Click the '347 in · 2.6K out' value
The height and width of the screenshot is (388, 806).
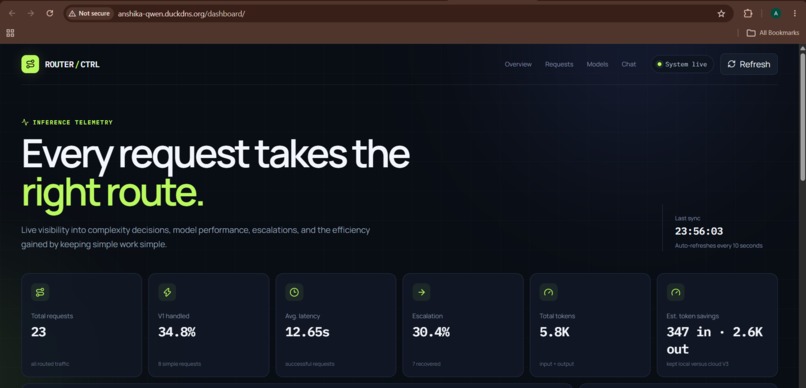tap(715, 340)
